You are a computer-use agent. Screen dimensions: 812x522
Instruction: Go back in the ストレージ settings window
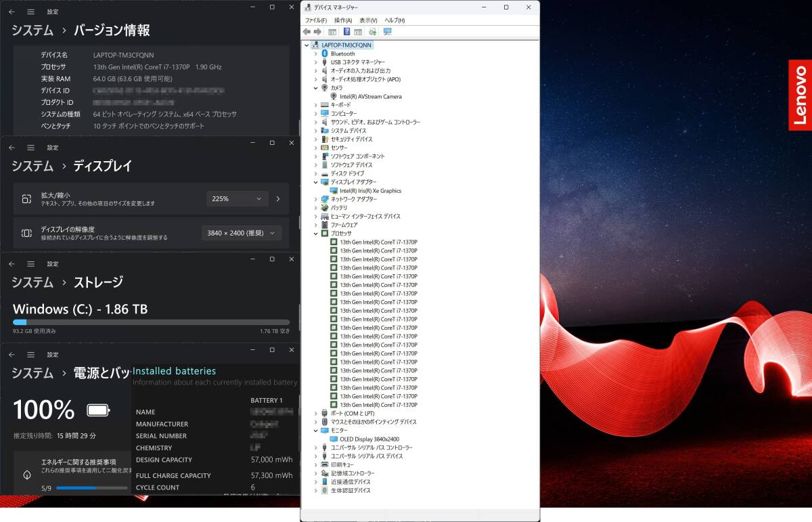(12, 264)
